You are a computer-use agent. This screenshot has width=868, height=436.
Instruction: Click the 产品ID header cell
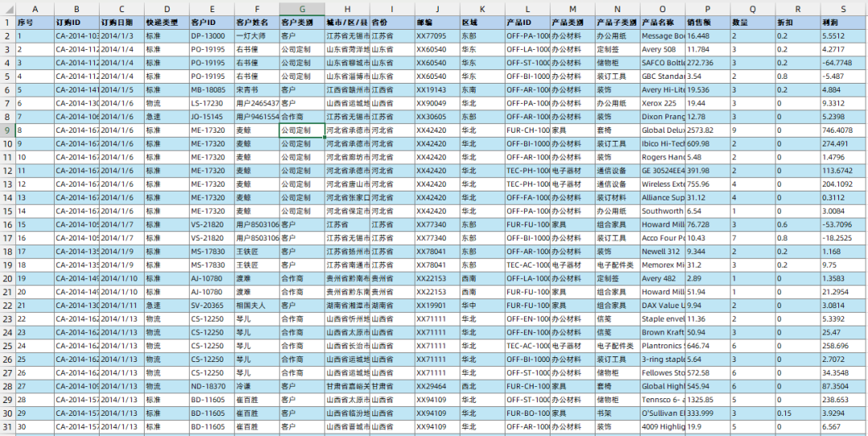point(527,23)
